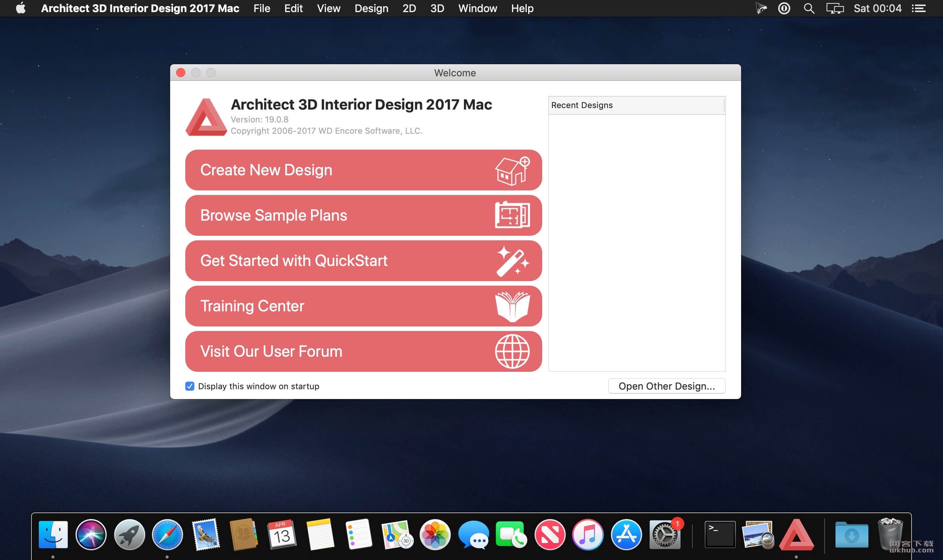
Task: Launch Get Started with QuickStart
Action: pos(363,261)
